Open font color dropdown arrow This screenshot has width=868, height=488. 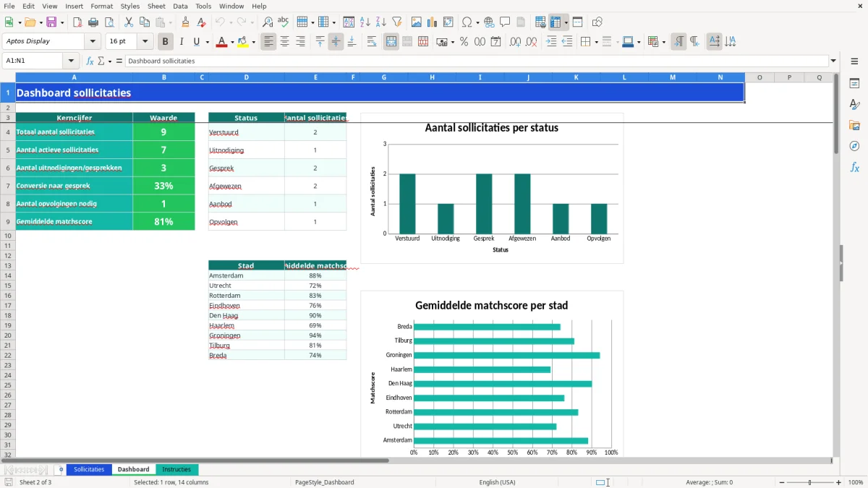pyautogui.click(x=231, y=42)
